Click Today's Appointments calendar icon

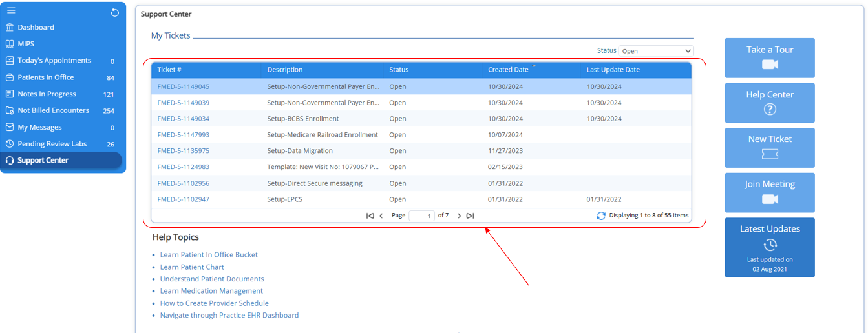coord(10,61)
